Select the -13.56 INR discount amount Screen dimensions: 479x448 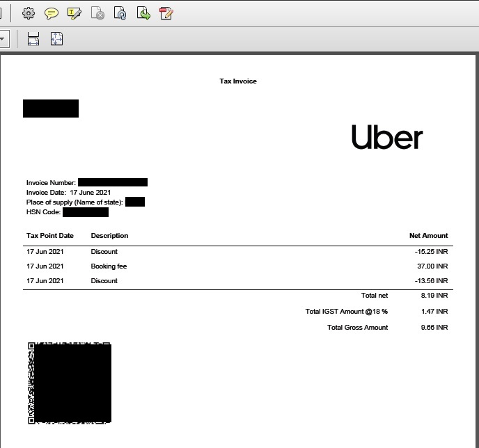[x=431, y=281]
